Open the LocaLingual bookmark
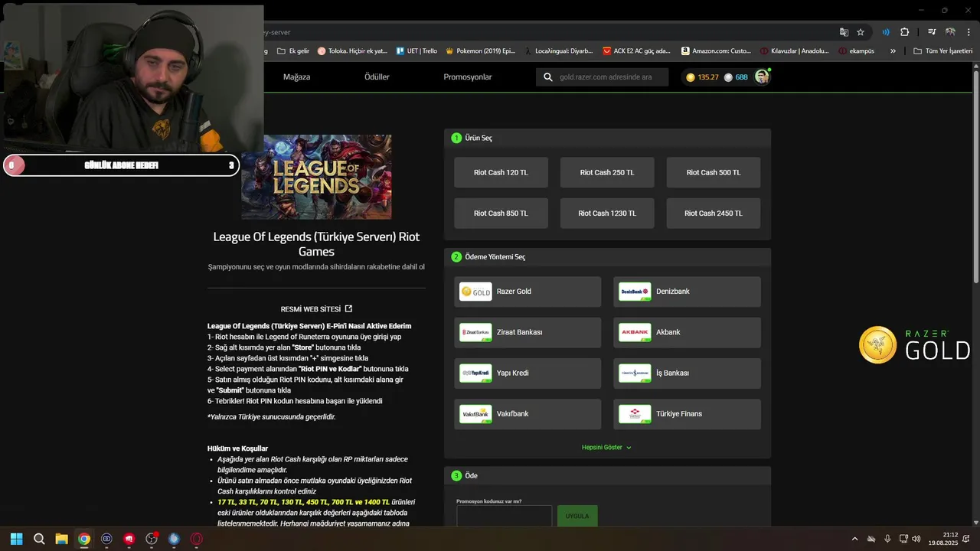The width and height of the screenshot is (980, 551). click(x=558, y=51)
